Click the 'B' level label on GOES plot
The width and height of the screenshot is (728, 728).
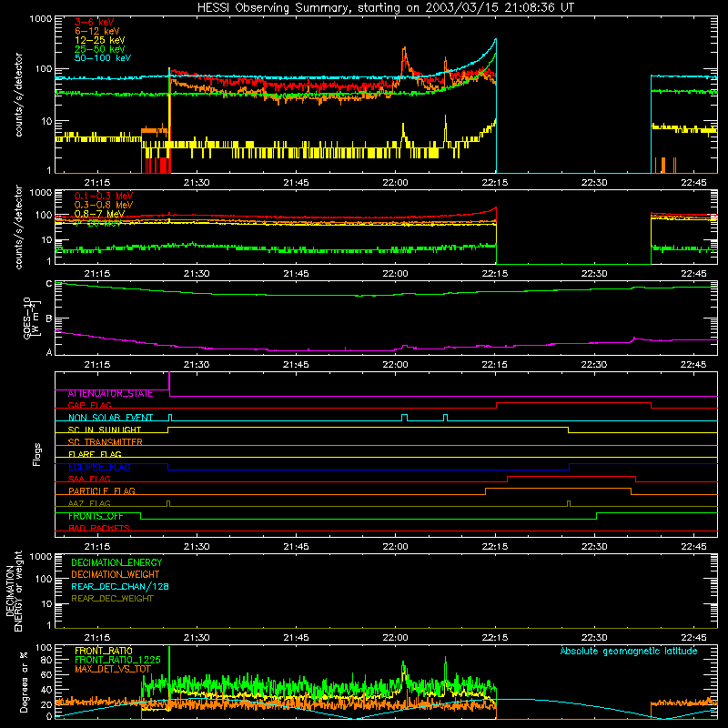coord(49,318)
